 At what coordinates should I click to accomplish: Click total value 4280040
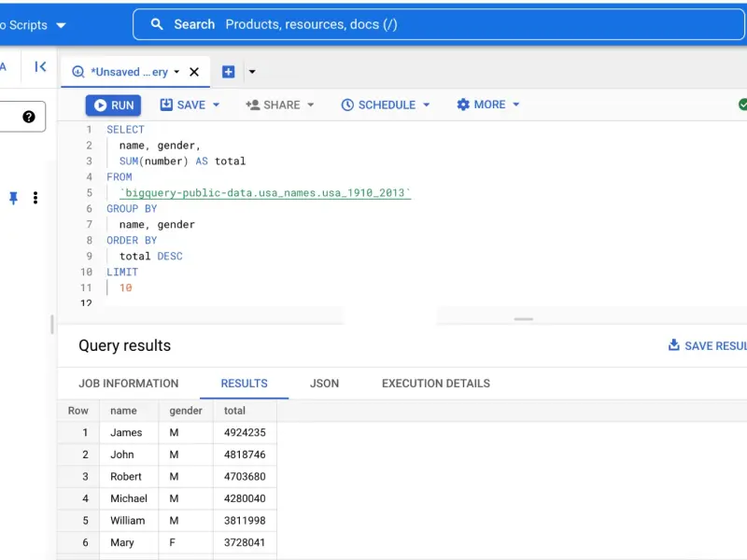tap(245, 498)
